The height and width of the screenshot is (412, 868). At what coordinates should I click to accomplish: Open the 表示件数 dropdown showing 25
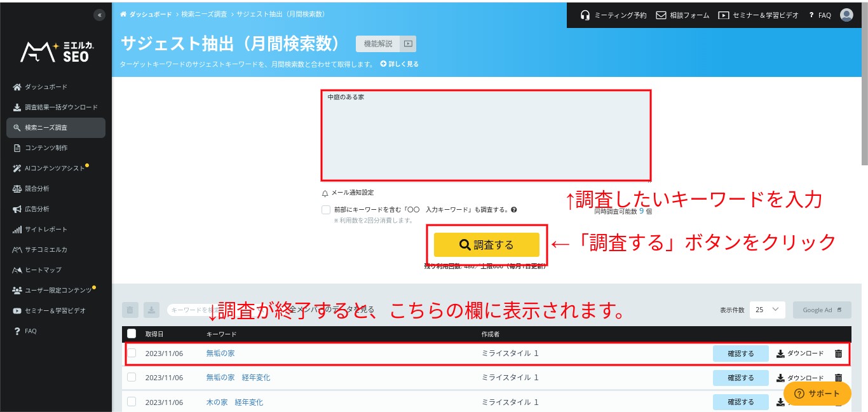767,310
